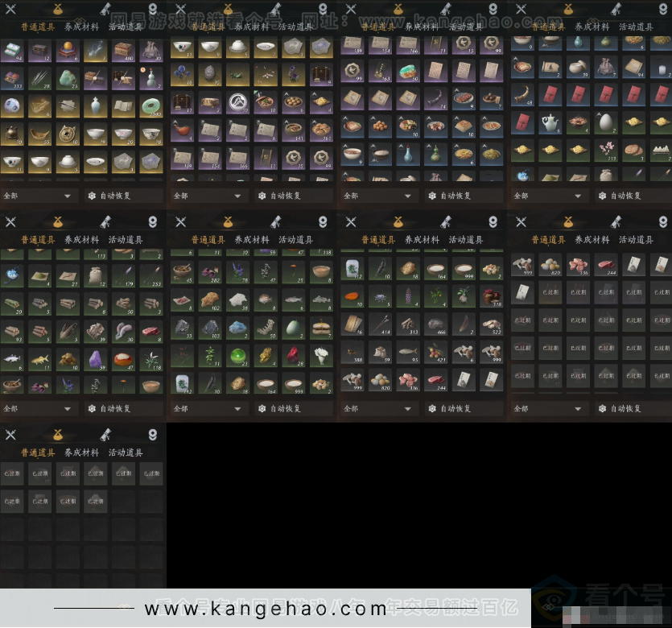Screen dimensions: 672x628
Task: Expand 全部 dropdown in green orb panel
Action: click(x=209, y=408)
